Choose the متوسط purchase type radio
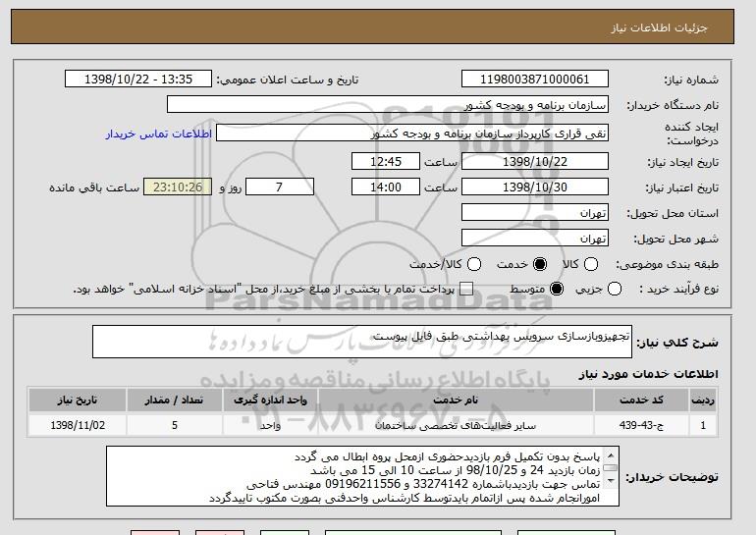The image size is (756, 535). tap(557, 289)
